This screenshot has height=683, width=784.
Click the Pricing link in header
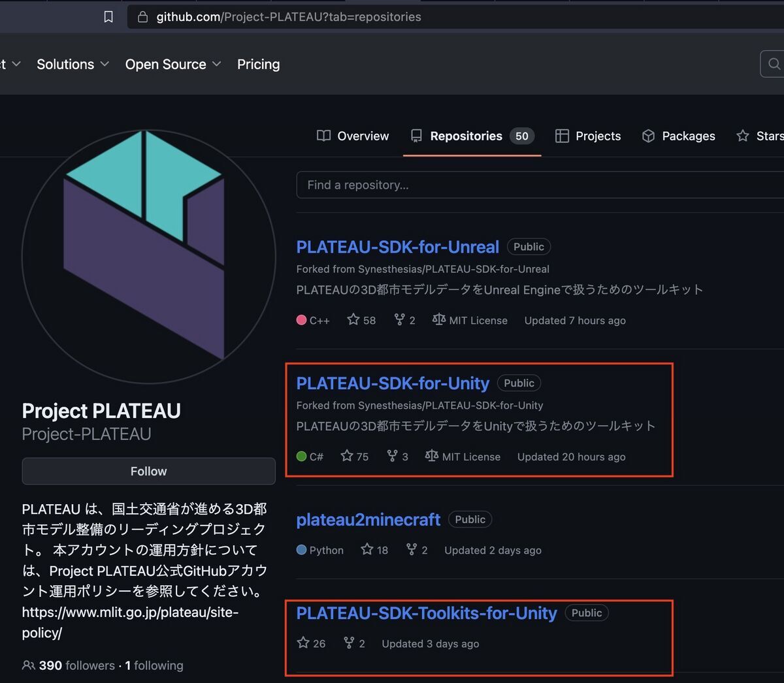coord(258,64)
